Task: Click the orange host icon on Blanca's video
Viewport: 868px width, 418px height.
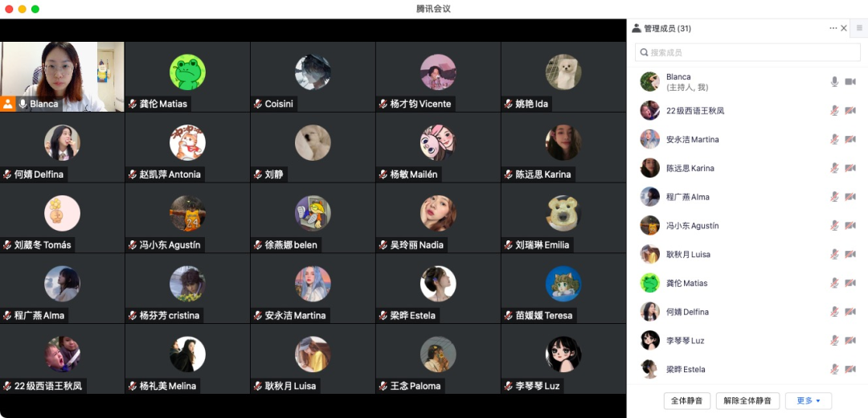Action: (8, 104)
